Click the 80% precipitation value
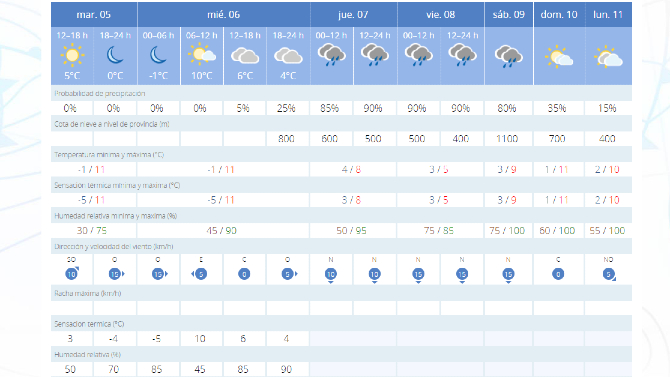Viewport: 670px width, 377px height. pyautogui.click(x=507, y=109)
